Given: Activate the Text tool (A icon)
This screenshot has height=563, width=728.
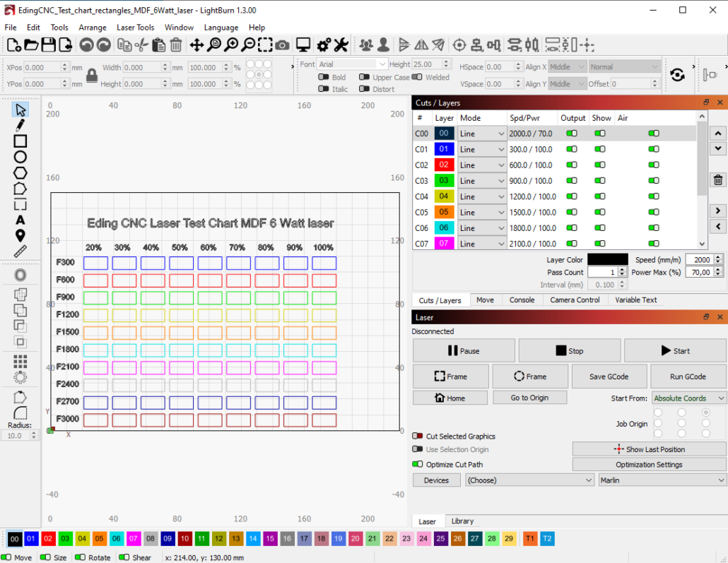Looking at the screenshot, I should 20,220.
